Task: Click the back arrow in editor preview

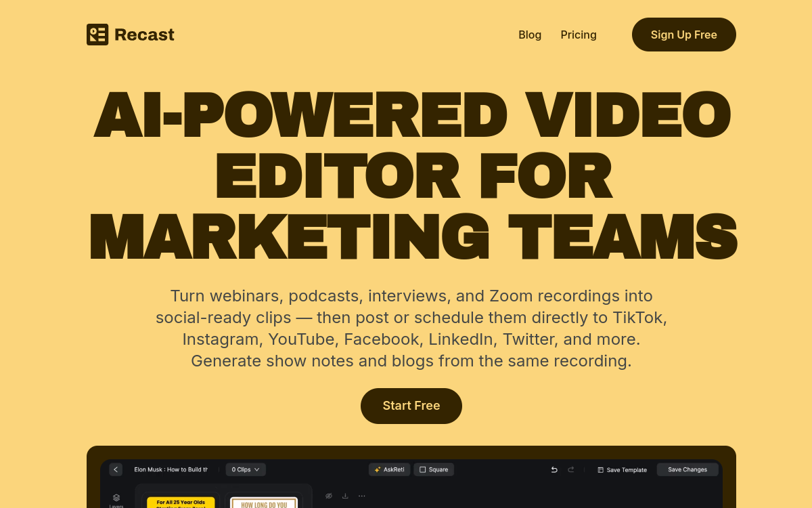Action: coord(116,469)
